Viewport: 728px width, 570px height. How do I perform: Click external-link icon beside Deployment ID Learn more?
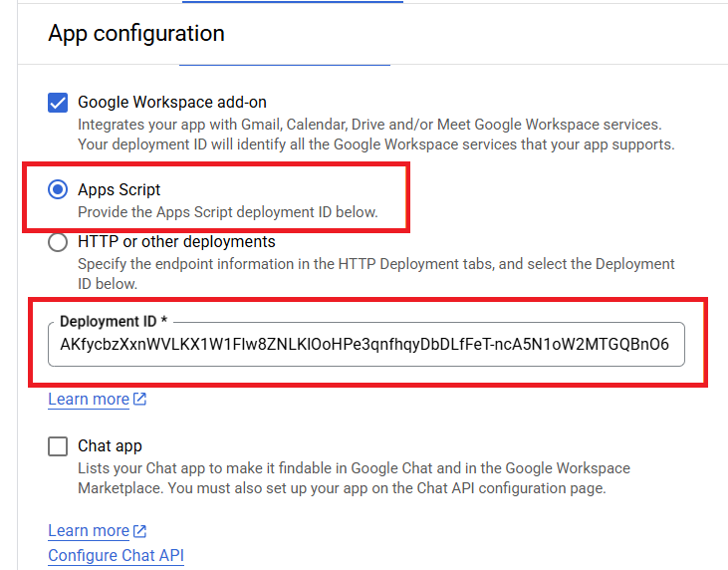pos(139,399)
